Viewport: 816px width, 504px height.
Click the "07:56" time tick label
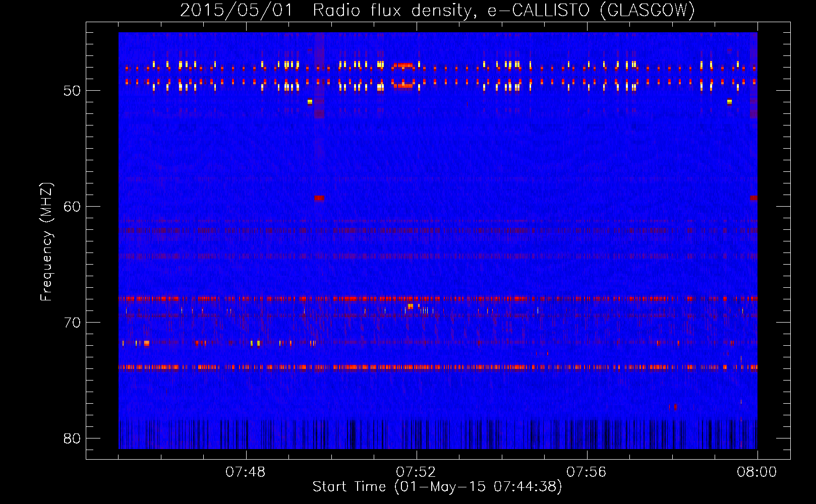coord(587,472)
